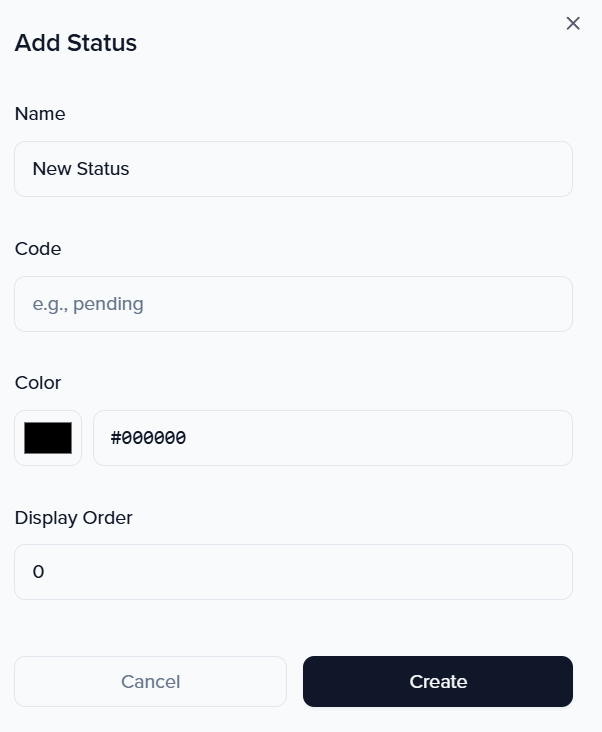Discard the new status with Cancel
Image resolution: width=602 pixels, height=732 pixels.
coord(150,682)
